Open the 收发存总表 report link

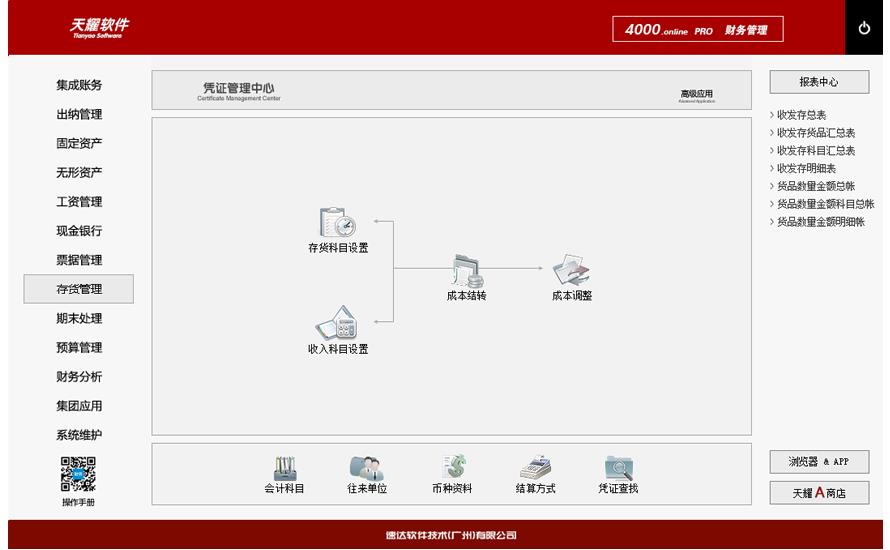pyautogui.click(x=801, y=115)
